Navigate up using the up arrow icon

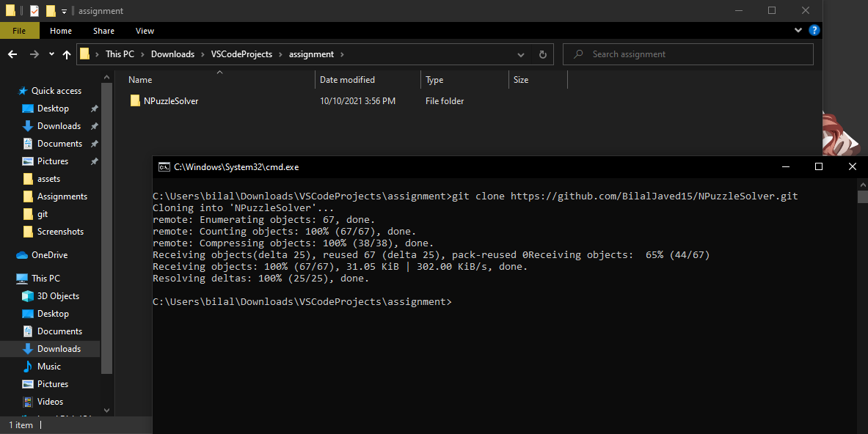point(66,54)
